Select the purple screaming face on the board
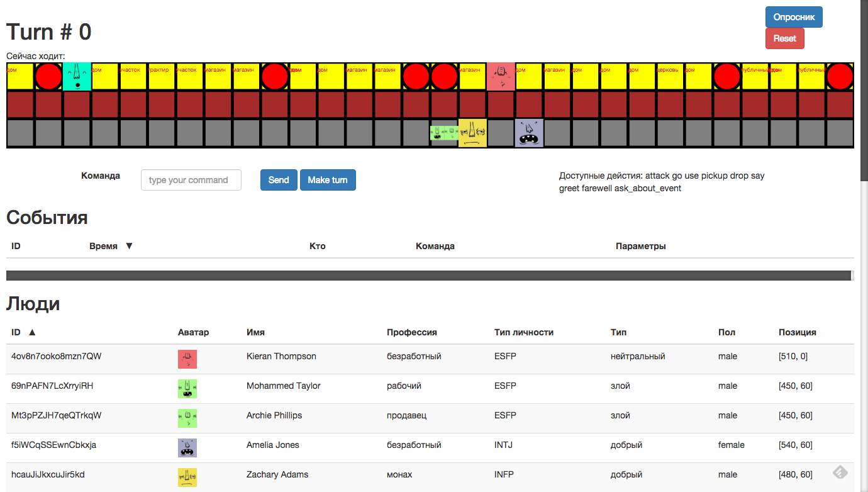 529,133
